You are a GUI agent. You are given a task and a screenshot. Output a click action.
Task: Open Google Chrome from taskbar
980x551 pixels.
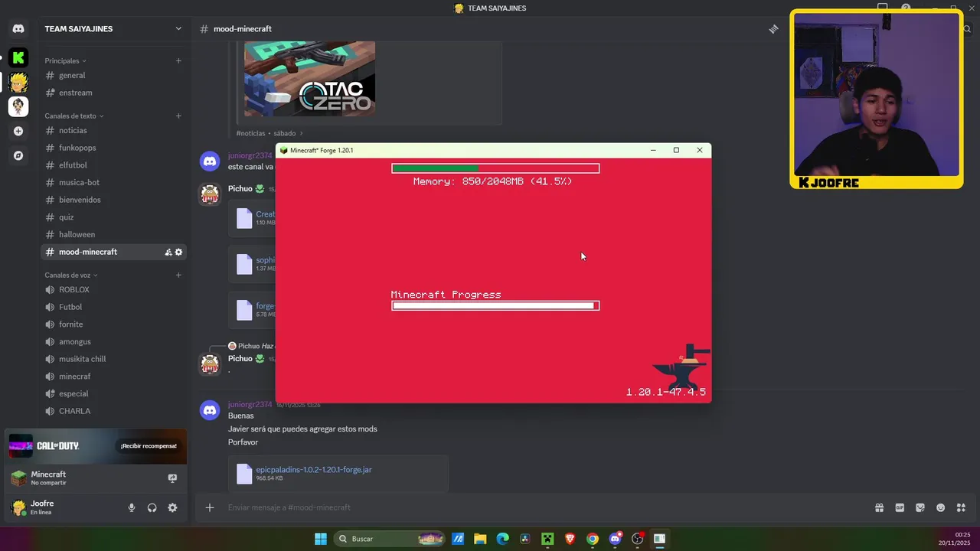[x=592, y=539]
